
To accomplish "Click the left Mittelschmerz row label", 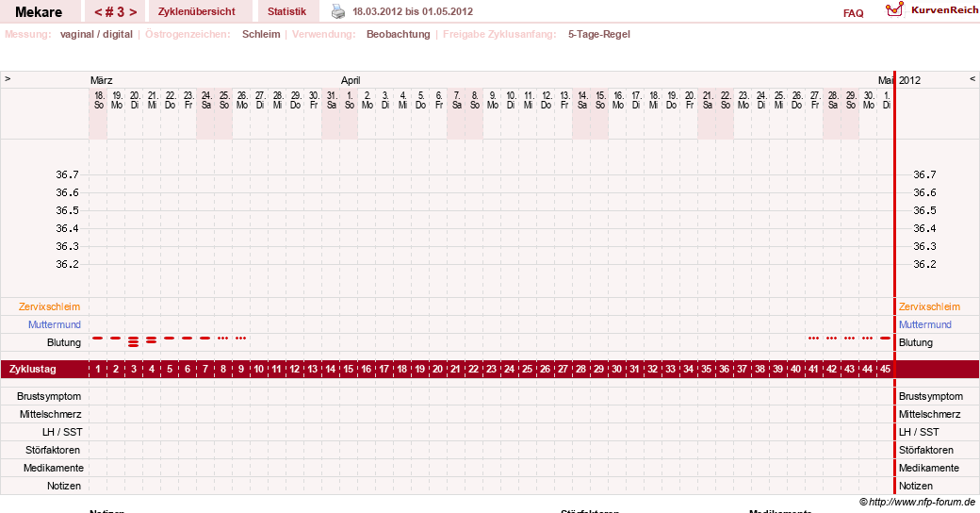I will coord(51,414).
